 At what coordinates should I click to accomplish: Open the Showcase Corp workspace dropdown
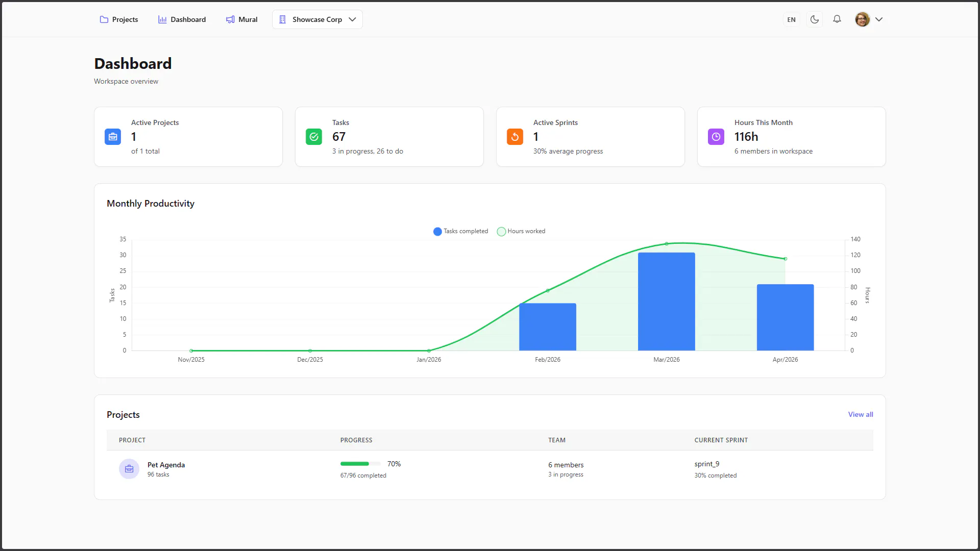coord(317,19)
